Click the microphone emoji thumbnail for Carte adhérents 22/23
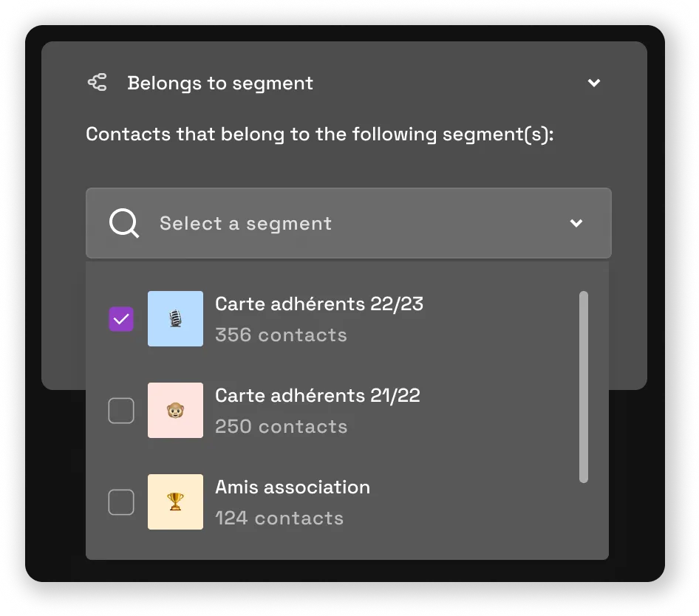The image size is (699, 616). pyautogui.click(x=175, y=318)
